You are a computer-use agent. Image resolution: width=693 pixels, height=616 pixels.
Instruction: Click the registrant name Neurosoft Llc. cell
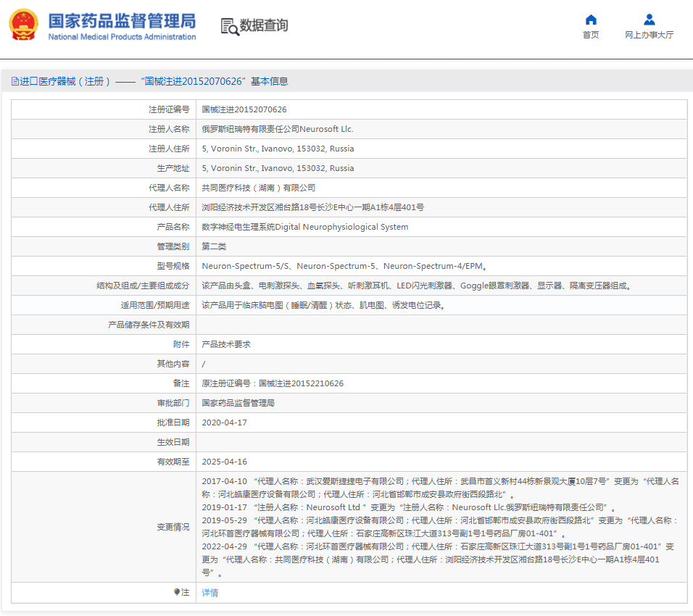(x=277, y=129)
